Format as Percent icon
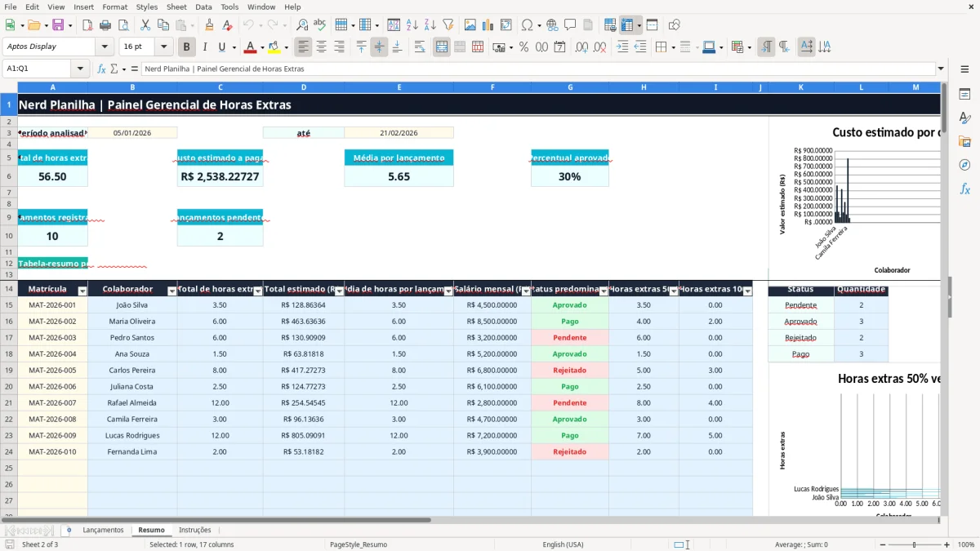Image resolution: width=980 pixels, height=551 pixels. click(x=523, y=47)
